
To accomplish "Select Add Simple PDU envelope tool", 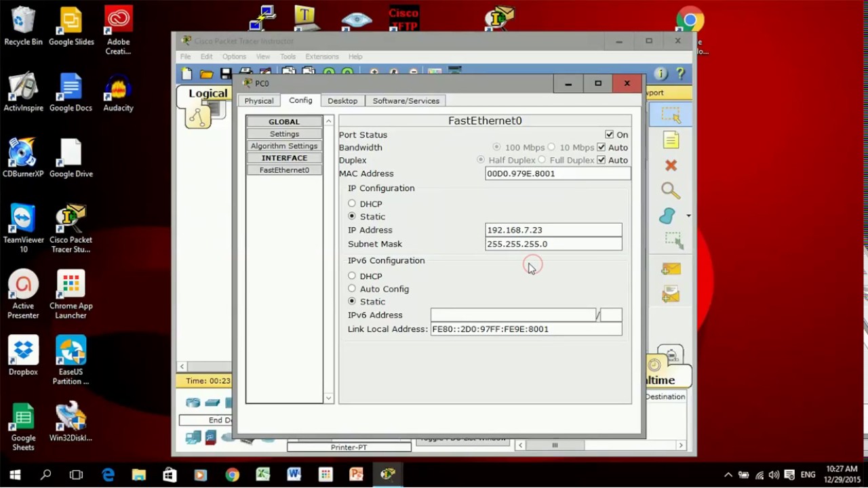I will (x=671, y=269).
